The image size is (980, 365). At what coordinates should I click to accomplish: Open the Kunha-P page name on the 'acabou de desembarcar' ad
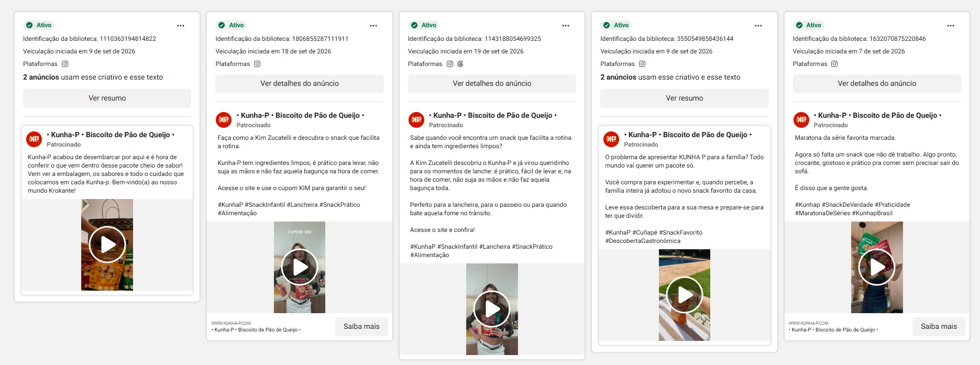[111, 135]
